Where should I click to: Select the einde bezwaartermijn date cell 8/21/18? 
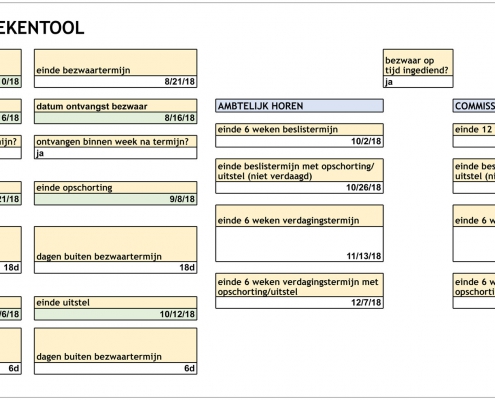pyautogui.click(x=115, y=82)
